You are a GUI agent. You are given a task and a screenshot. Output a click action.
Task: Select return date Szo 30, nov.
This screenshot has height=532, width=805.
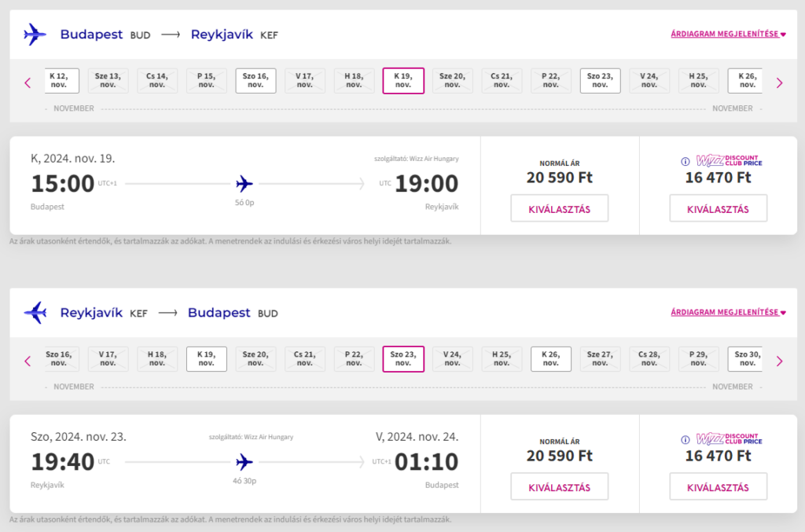745,358
